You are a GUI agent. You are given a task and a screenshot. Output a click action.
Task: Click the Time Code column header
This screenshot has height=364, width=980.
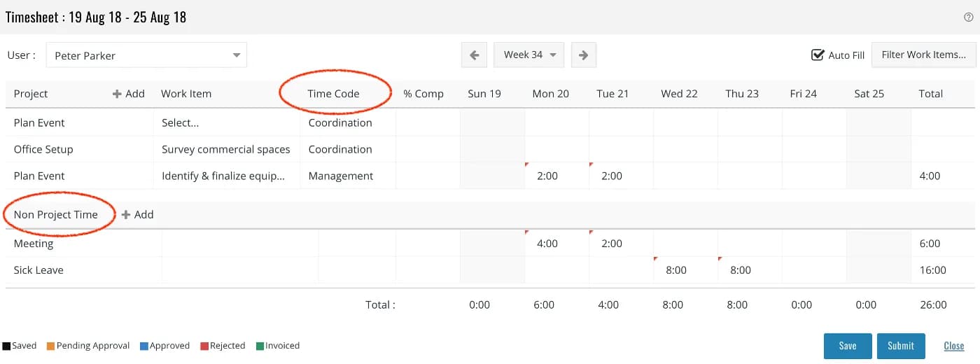(x=333, y=94)
